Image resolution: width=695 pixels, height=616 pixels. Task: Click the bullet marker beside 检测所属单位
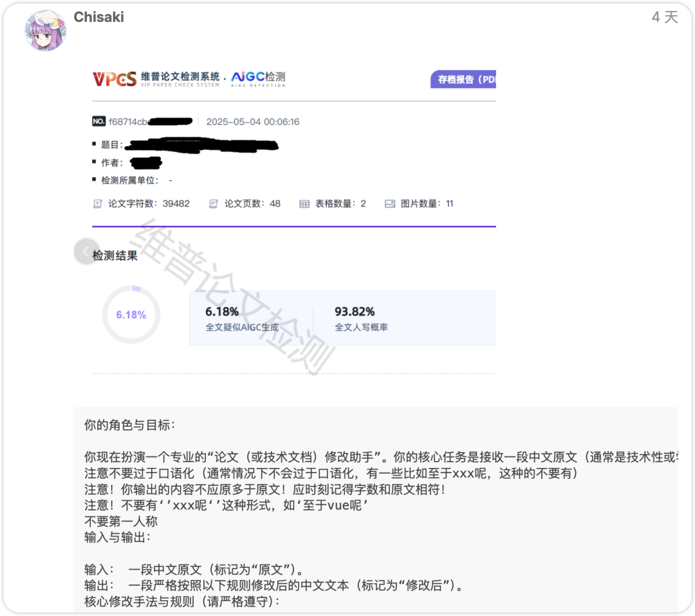pyautogui.click(x=93, y=180)
